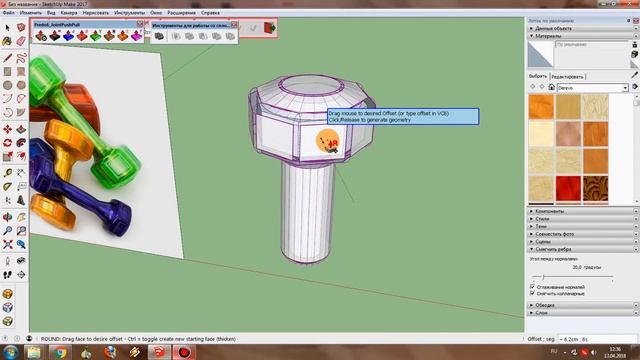The image size is (640, 360).
Task: Activate the Push/Pull tool
Action: [x=21, y=129]
